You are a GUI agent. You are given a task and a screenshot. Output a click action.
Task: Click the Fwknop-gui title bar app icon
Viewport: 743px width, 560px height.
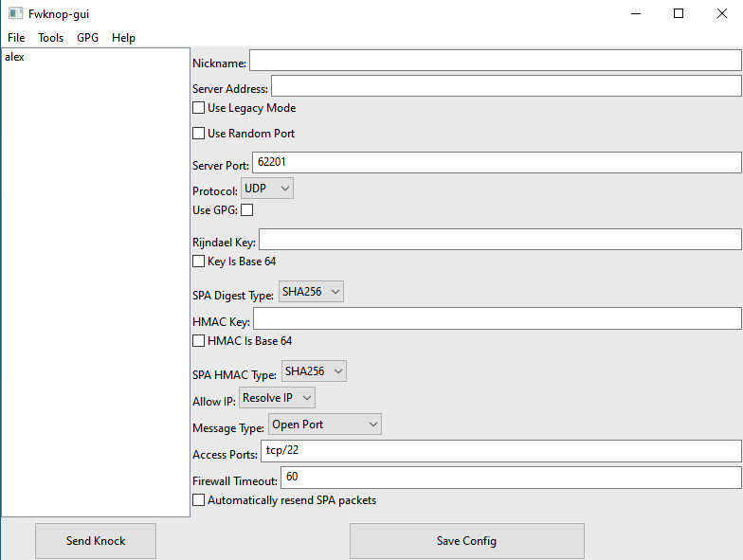click(15, 13)
